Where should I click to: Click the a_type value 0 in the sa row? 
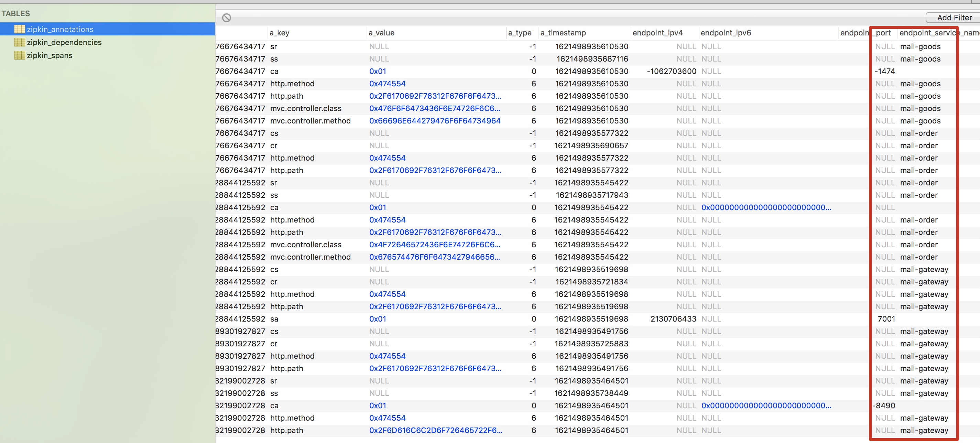pos(534,319)
